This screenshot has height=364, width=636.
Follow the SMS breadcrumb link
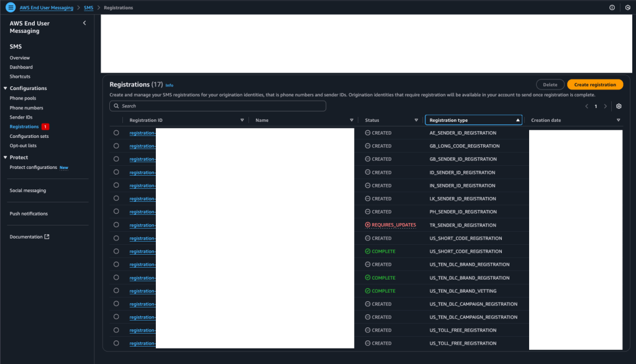(88, 7)
